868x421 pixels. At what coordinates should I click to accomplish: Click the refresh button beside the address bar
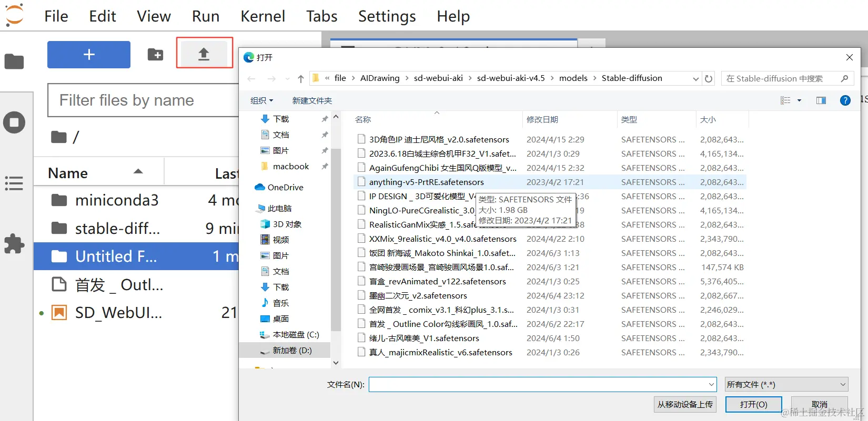pyautogui.click(x=709, y=78)
